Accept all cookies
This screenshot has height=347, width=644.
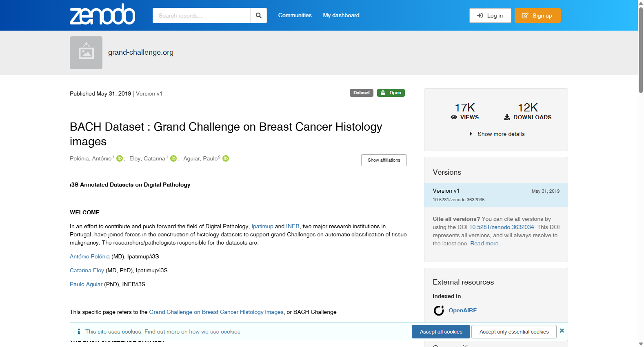click(441, 331)
